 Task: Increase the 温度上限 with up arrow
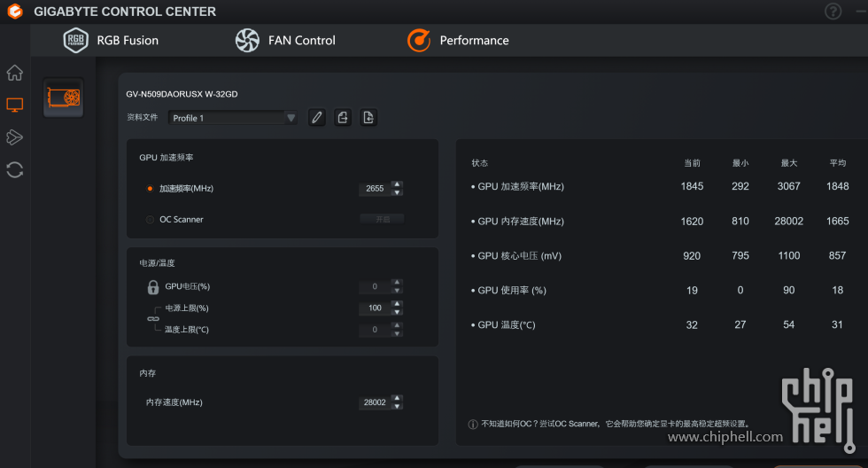click(397, 325)
